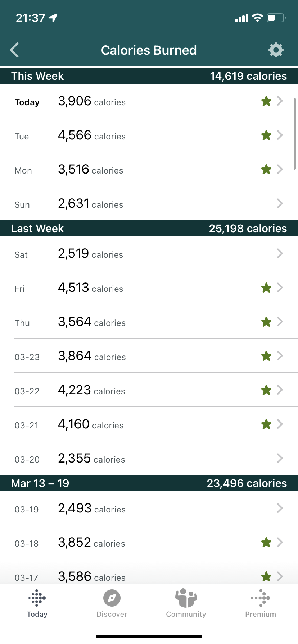The height and width of the screenshot is (644, 298).
Task: Tap the Community people icon
Action: [x=186, y=598]
